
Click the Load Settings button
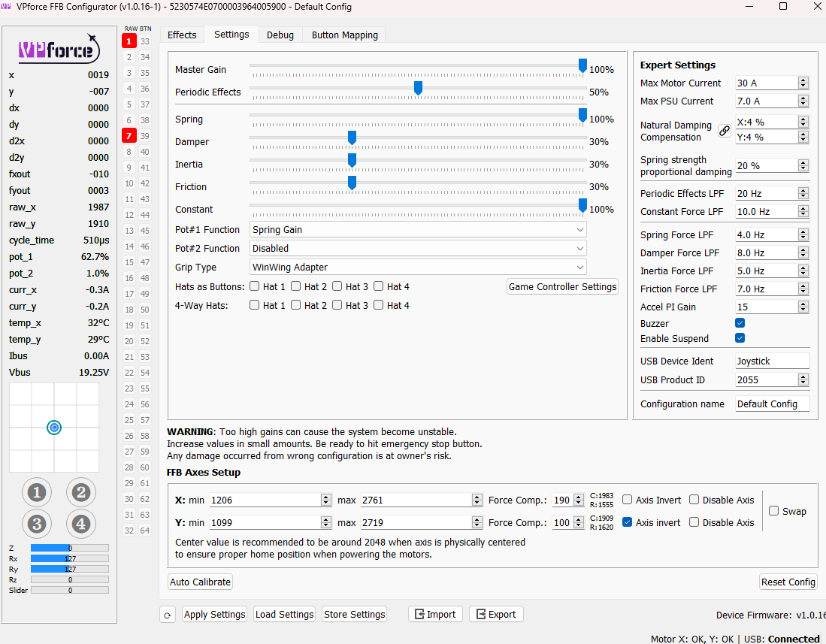point(284,615)
